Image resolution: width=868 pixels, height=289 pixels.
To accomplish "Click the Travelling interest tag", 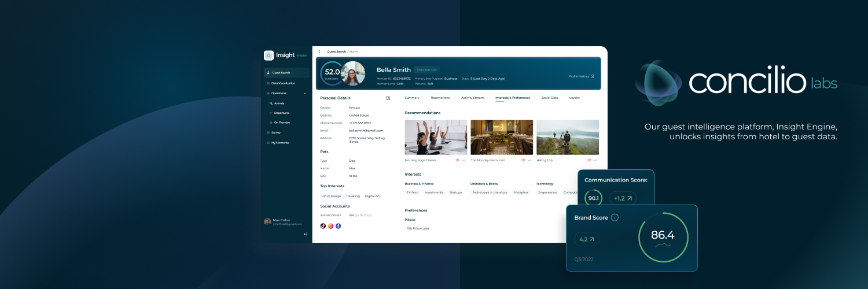I will pos(353,196).
